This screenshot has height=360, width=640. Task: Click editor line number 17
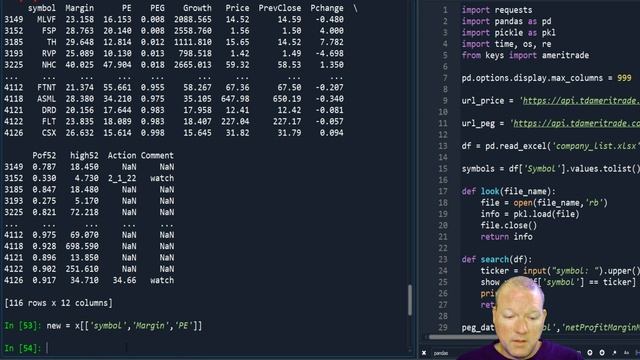[443, 191]
